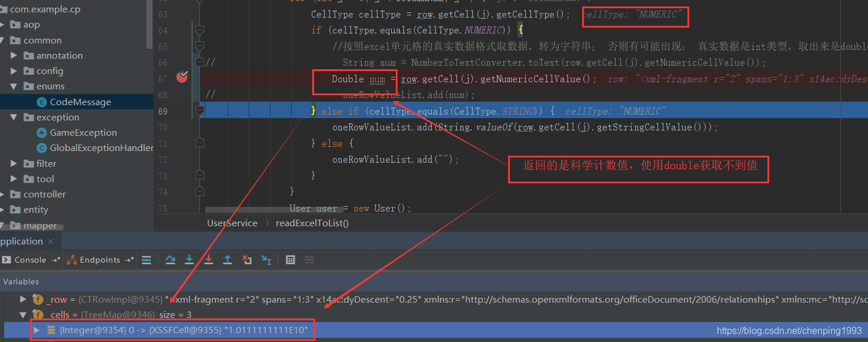
Task: Click the GlobalExceptionHandler class icon
Action: pyautogui.click(x=41, y=148)
